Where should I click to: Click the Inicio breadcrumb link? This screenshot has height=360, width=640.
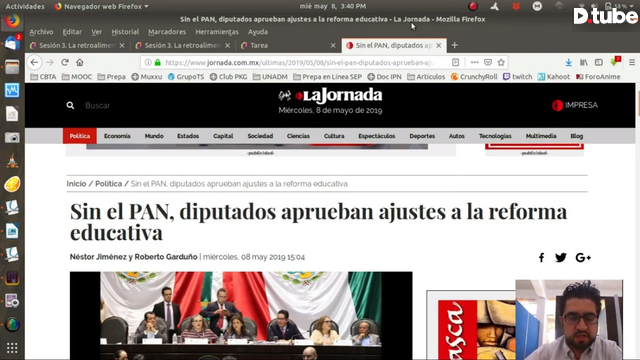[76, 184]
